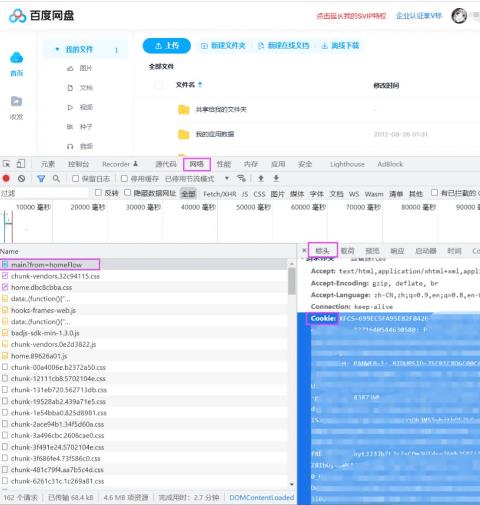Switch to the 应用 tab
Viewport: 480px width, 505px height.
point(278,164)
